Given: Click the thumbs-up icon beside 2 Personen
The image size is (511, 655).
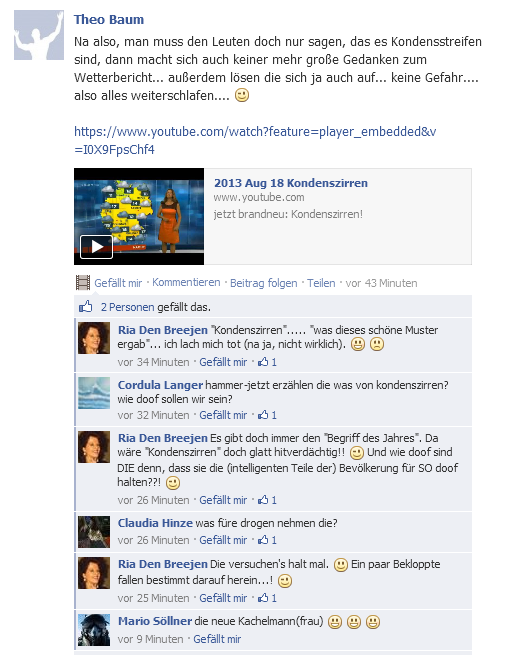Looking at the screenshot, I should (86, 307).
